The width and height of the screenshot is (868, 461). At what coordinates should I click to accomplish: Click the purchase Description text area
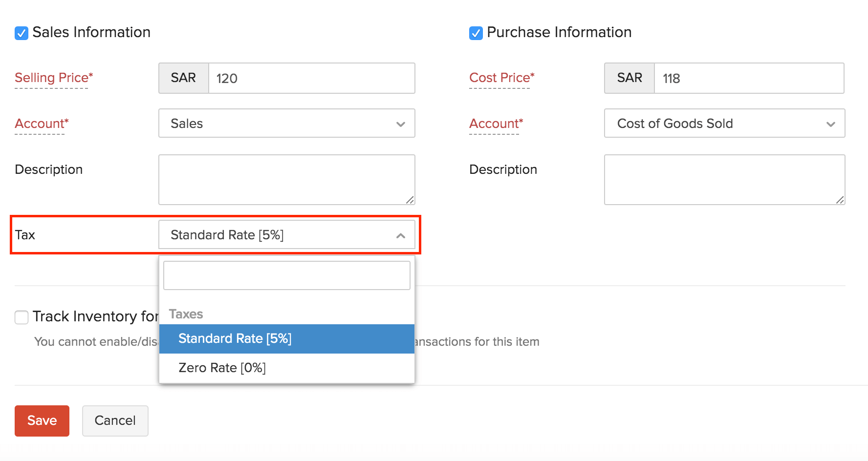[724, 179]
